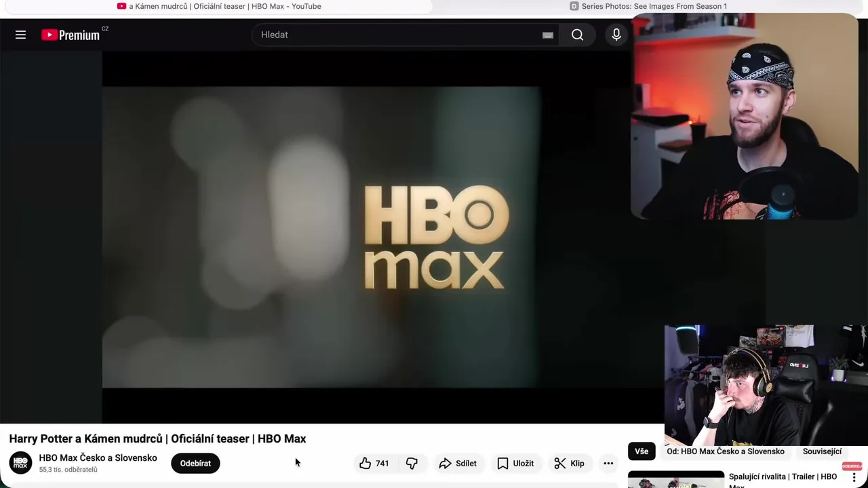Open HBO Max Česko a Slovensko channel link
This screenshot has height=488, width=868.
point(98,458)
